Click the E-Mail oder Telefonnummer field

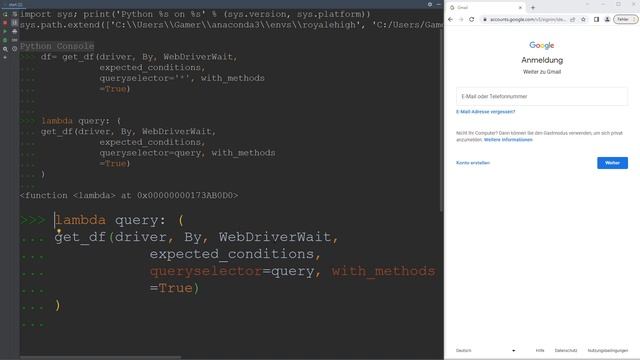(542, 96)
